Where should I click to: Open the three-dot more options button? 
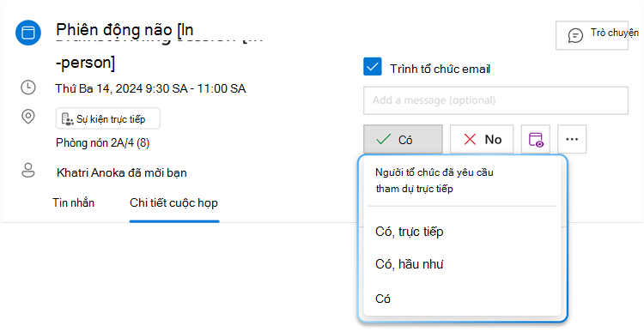pos(572,140)
